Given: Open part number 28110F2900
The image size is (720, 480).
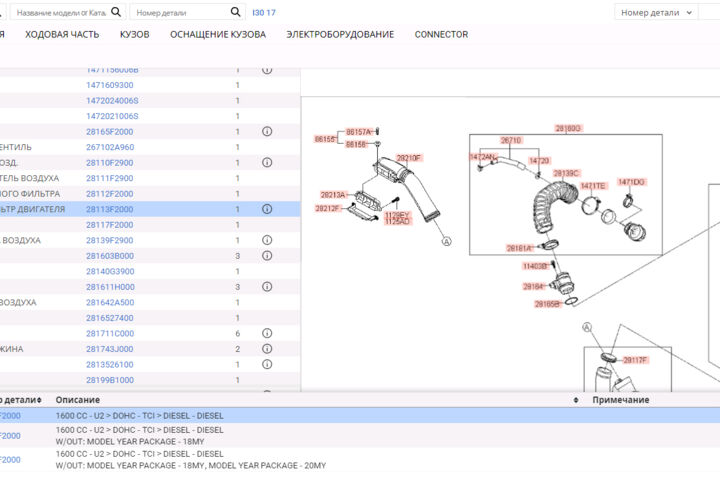Looking at the screenshot, I should (110, 163).
